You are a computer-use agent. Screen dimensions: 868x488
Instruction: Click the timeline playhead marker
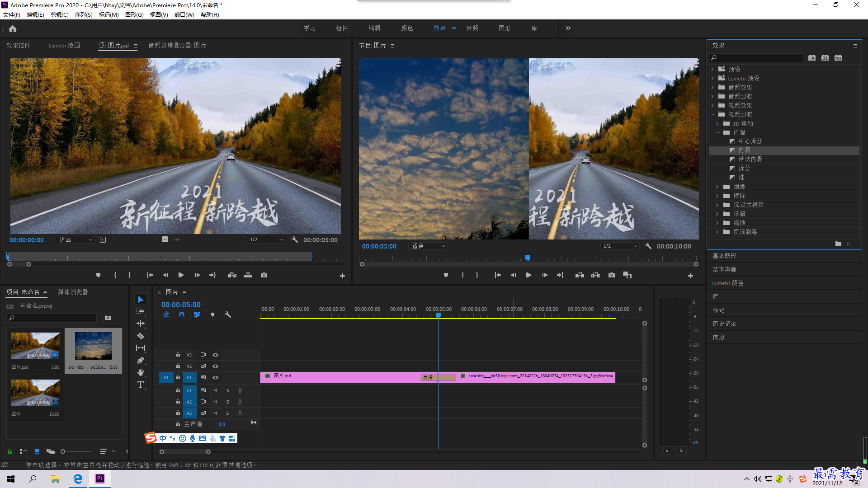pos(438,315)
